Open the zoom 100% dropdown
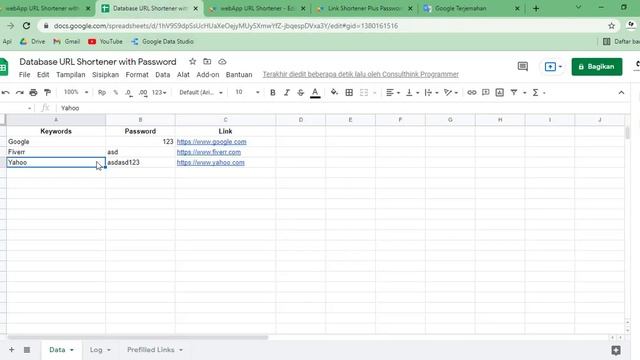This screenshot has height=360, width=640. pos(76,92)
